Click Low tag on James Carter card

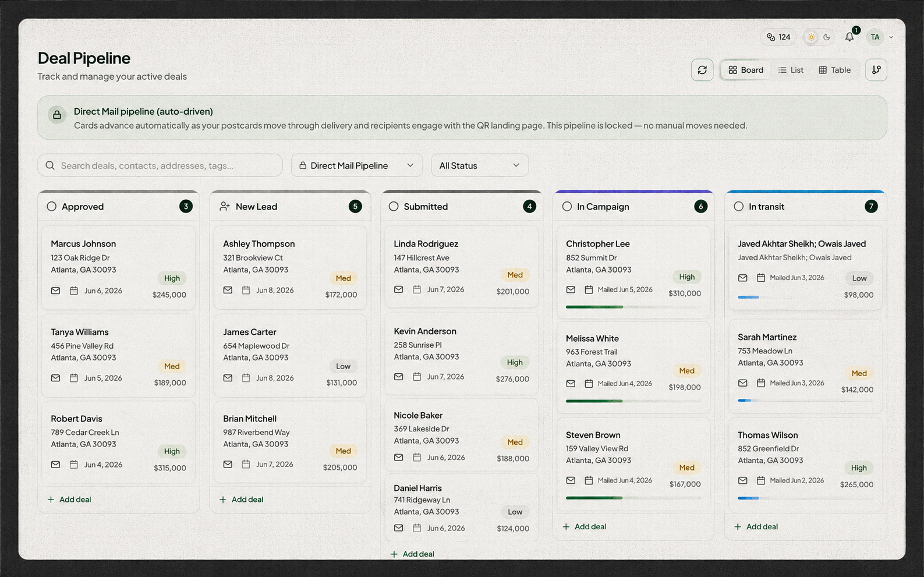pos(343,366)
